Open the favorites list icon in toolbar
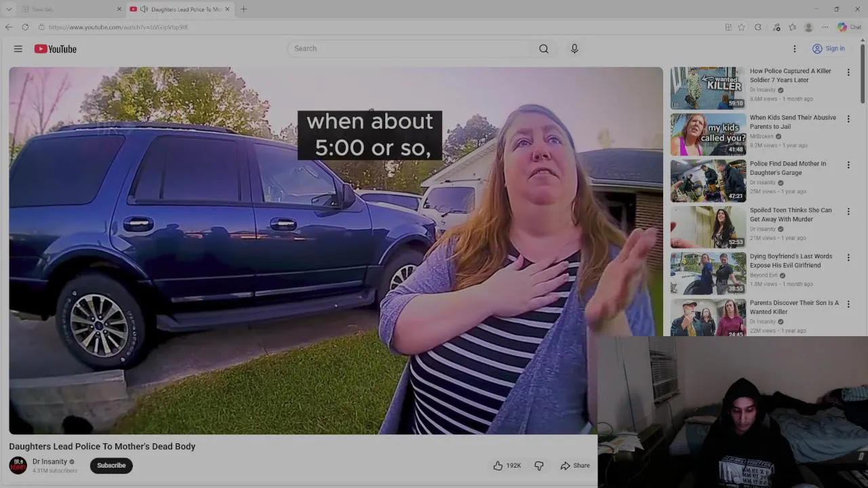 pos(792,27)
